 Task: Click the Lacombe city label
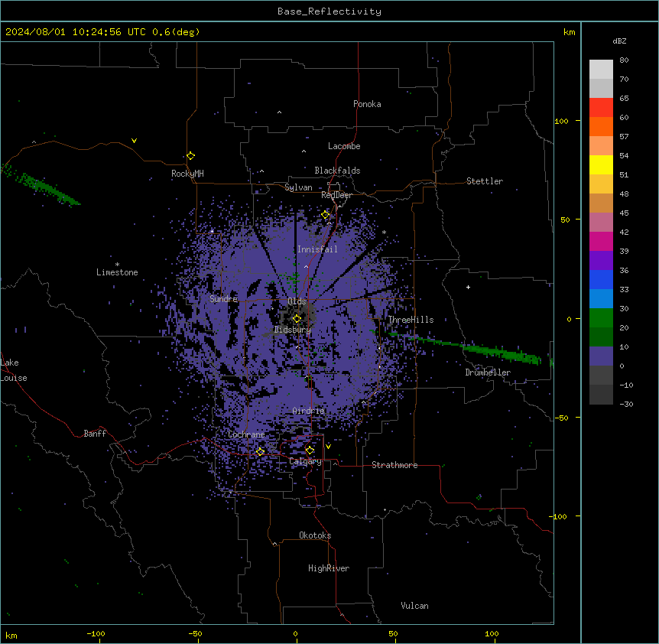344,146
